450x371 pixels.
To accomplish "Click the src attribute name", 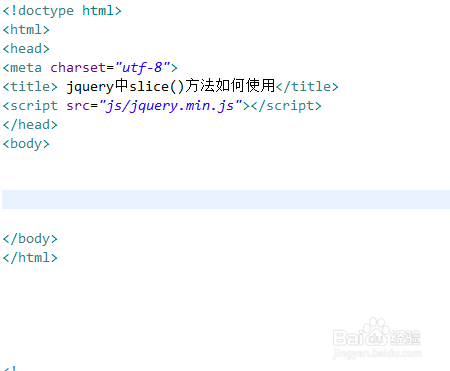I will [78, 106].
